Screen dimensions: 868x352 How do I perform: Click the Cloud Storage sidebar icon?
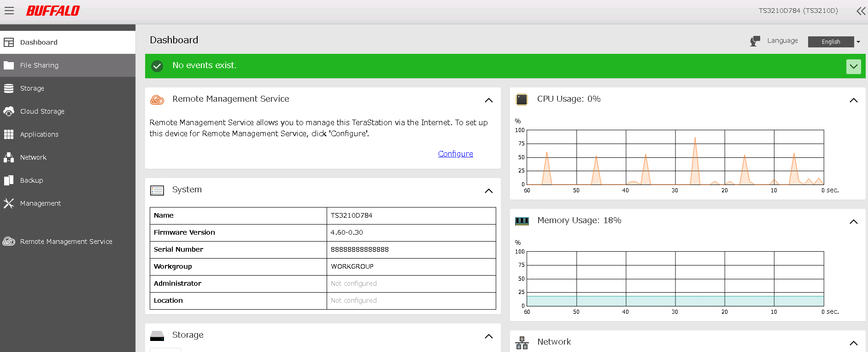click(9, 111)
